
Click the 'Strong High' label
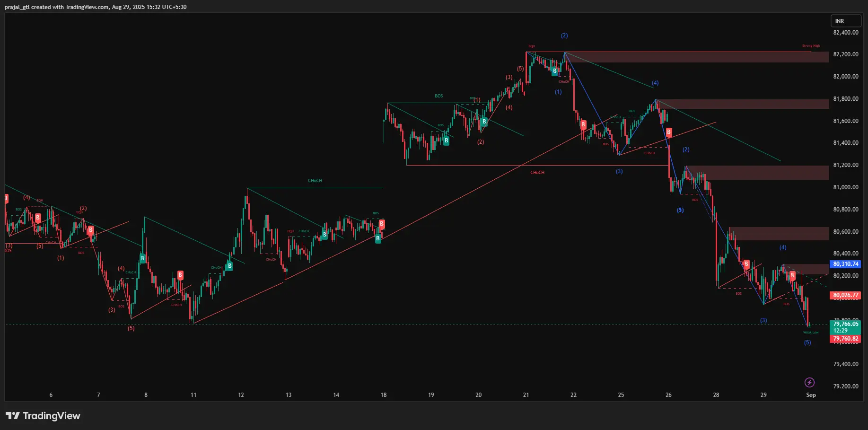811,46
